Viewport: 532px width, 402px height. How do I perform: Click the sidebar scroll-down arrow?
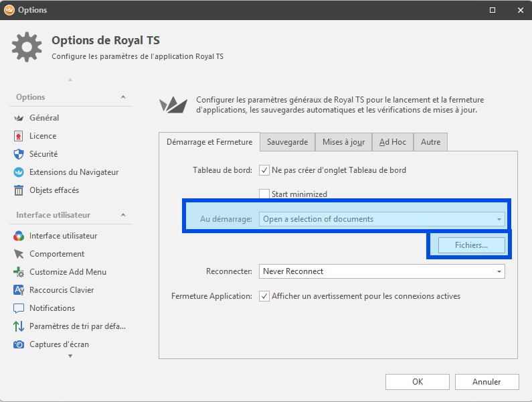[70, 356]
